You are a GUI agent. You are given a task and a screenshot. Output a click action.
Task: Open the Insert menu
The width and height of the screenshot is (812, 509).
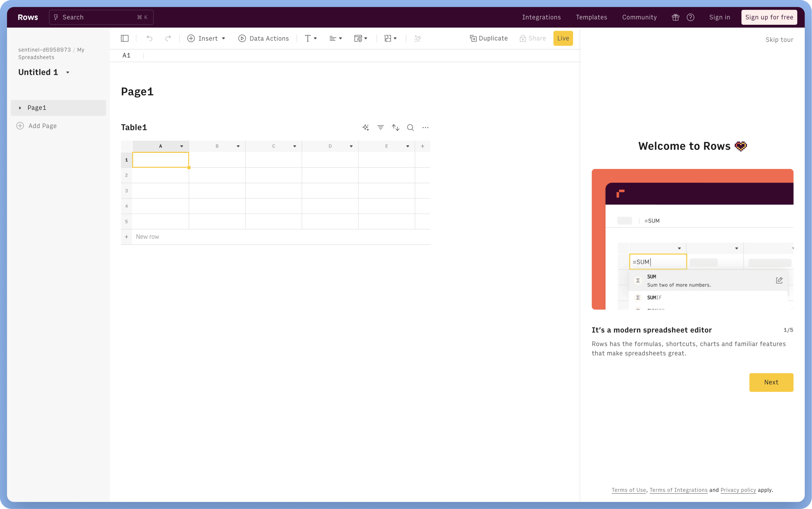(206, 38)
